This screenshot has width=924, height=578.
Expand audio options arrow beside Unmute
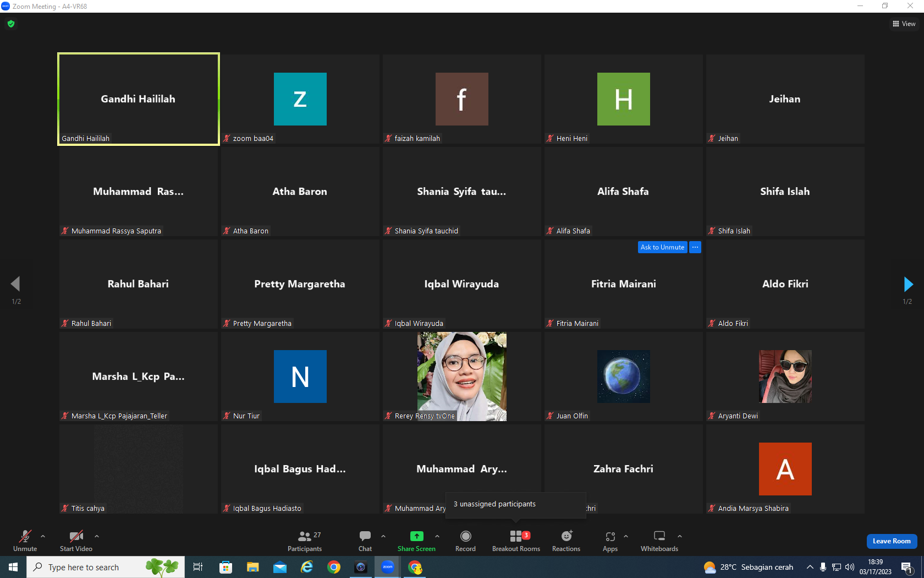click(x=43, y=536)
